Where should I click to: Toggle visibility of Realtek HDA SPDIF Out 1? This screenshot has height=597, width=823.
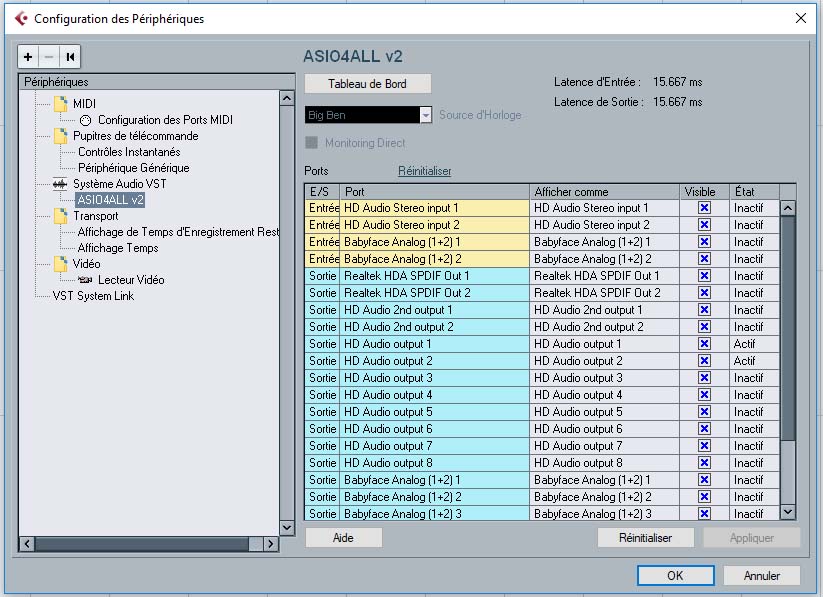[704, 276]
